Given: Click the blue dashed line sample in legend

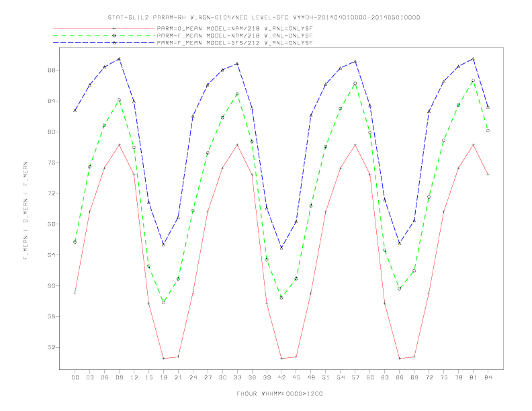Looking at the screenshot, I should [x=104, y=43].
